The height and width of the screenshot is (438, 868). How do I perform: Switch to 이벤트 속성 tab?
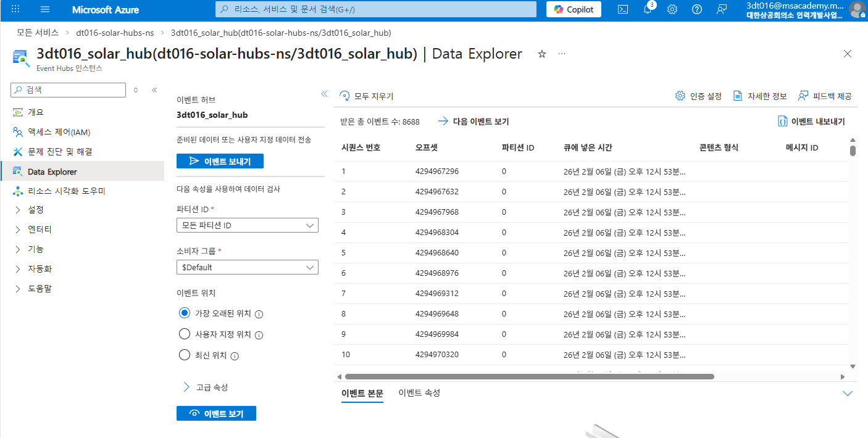[x=419, y=393]
